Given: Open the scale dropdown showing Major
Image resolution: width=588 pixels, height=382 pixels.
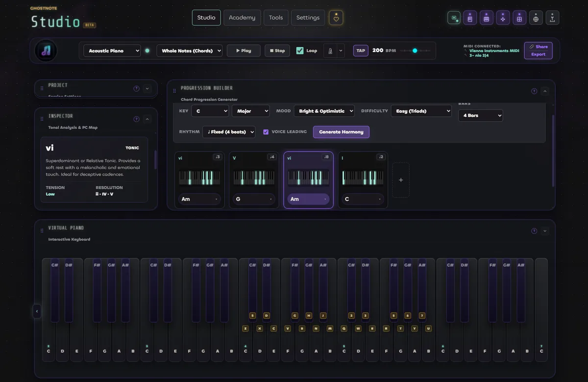Looking at the screenshot, I should [250, 111].
